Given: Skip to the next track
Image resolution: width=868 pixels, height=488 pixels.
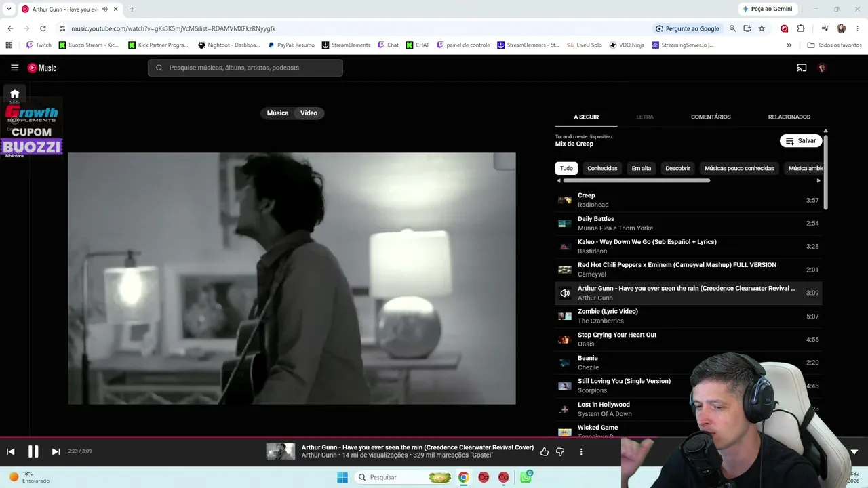Looking at the screenshot, I should point(56,451).
